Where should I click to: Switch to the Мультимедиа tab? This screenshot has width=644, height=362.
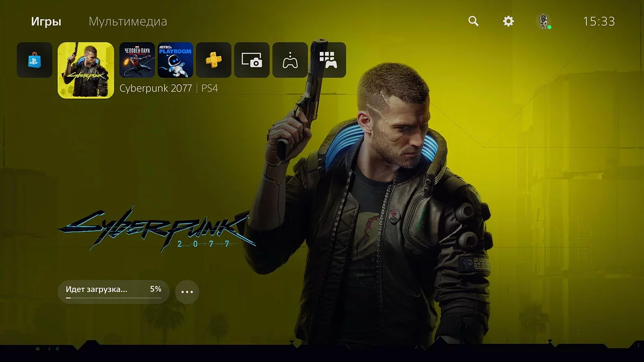pos(128,22)
